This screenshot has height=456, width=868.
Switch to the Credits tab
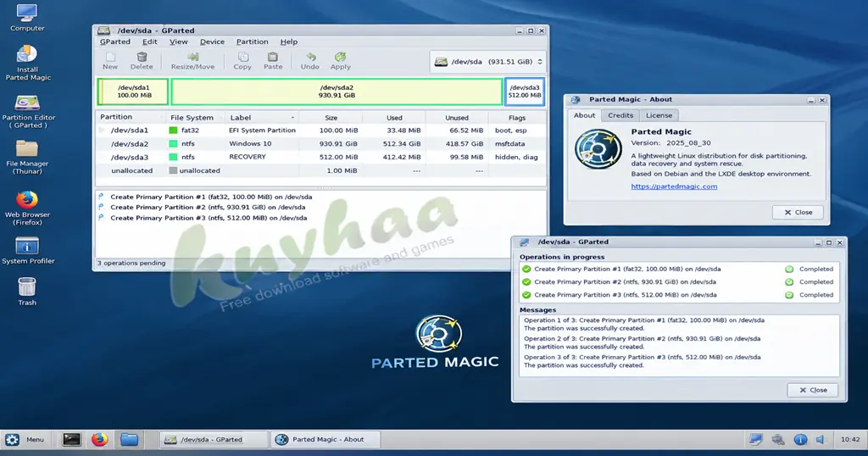[x=620, y=115]
